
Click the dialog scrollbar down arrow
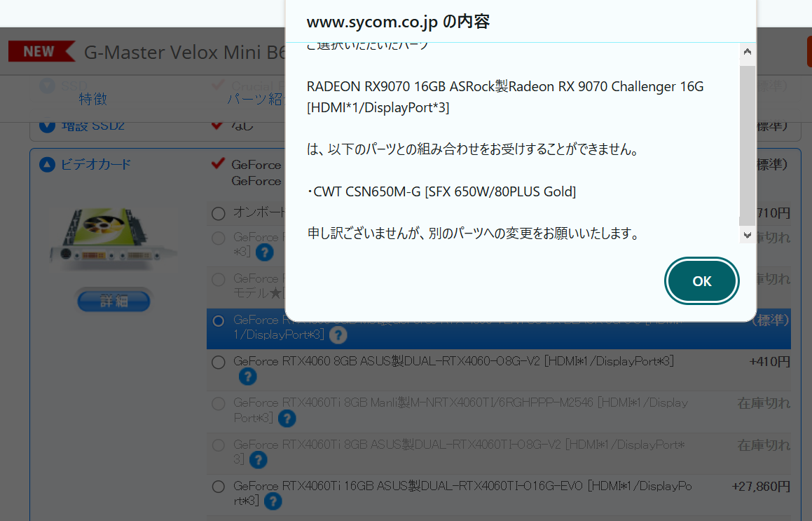point(748,235)
